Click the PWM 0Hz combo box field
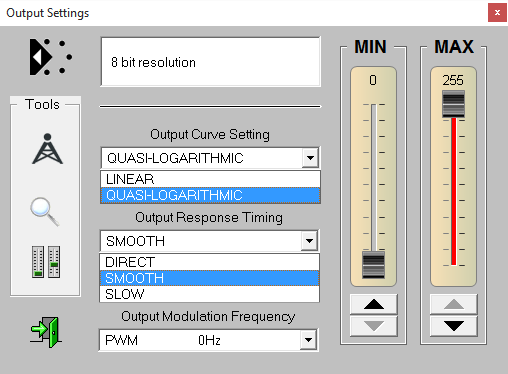Viewport: 508px width, 374px height. point(209,340)
